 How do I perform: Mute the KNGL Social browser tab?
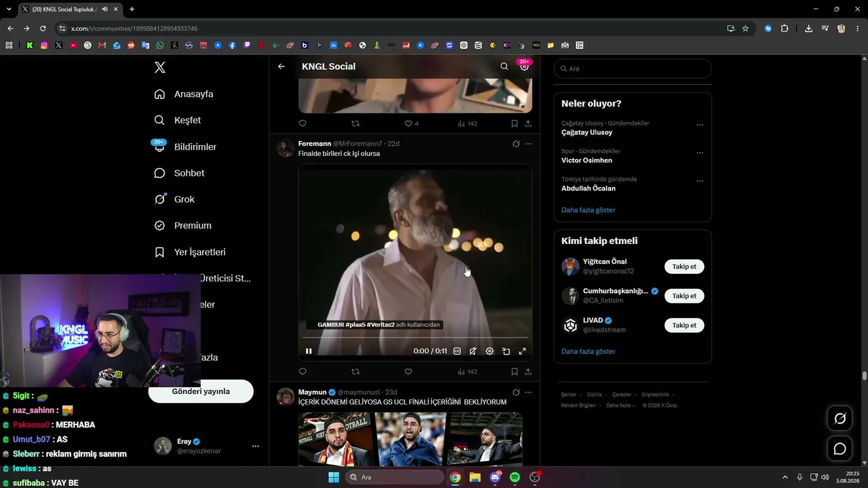[104, 9]
